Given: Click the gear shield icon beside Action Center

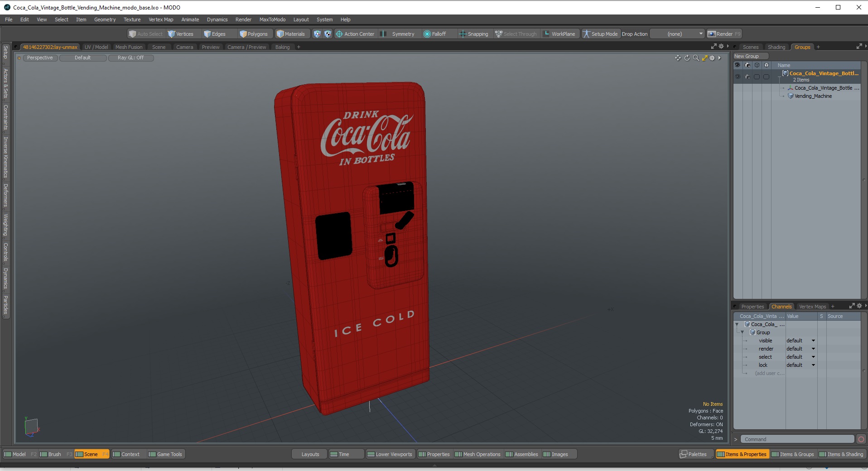Looking at the screenshot, I should point(328,34).
